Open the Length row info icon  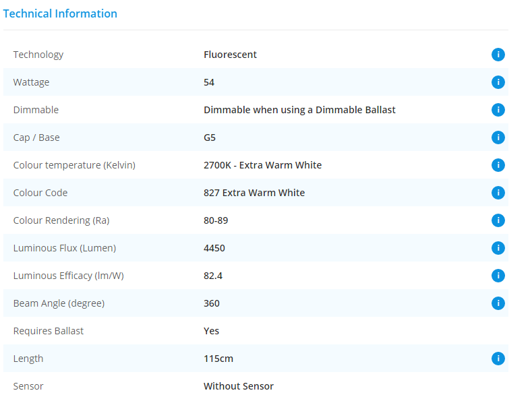[498, 359]
